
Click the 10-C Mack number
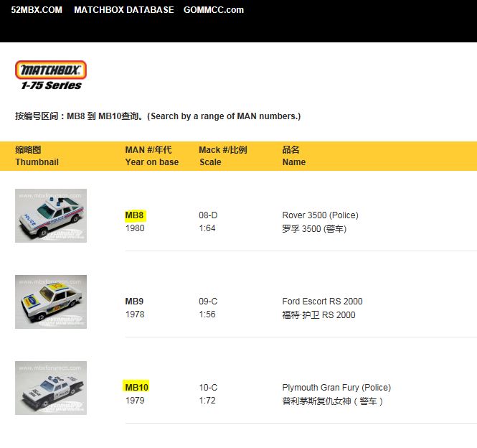coord(209,388)
